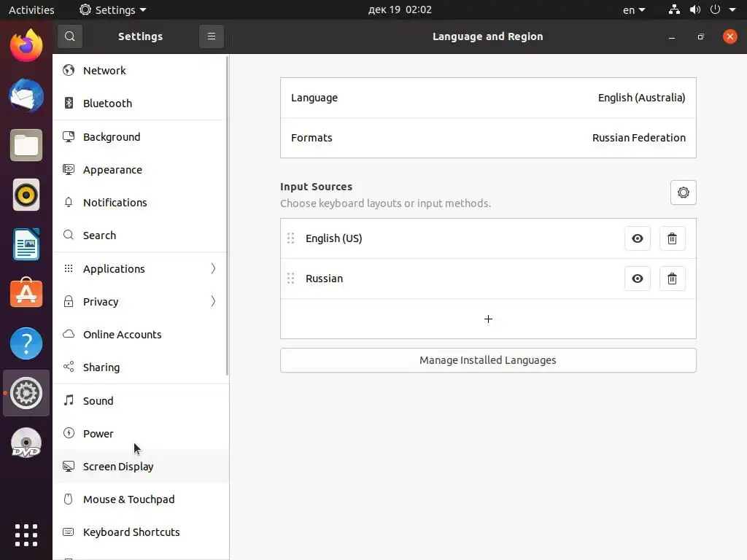Preview English (US) keyboard layout

pos(637,238)
